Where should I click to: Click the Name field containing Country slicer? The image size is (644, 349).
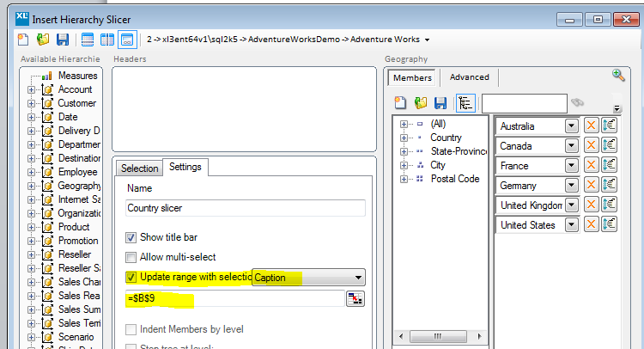pyautogui.click(x=246, y=207)
